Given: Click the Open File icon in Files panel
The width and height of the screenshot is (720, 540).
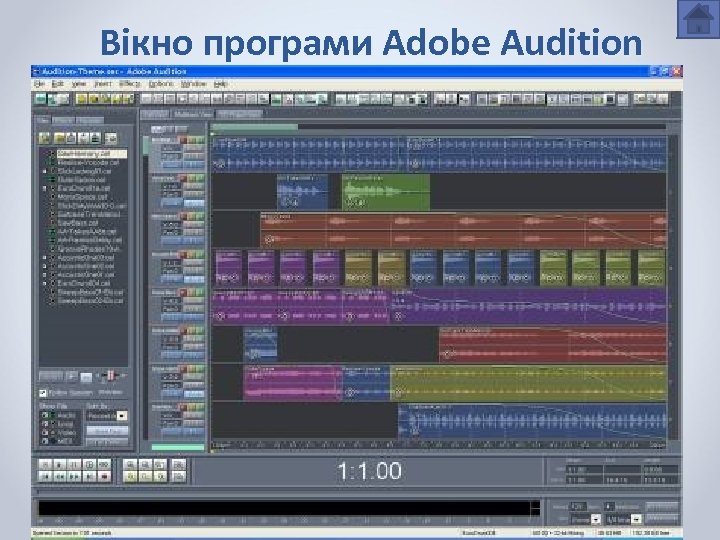Looking at the screenshot, I should click(x=45, y=138).
